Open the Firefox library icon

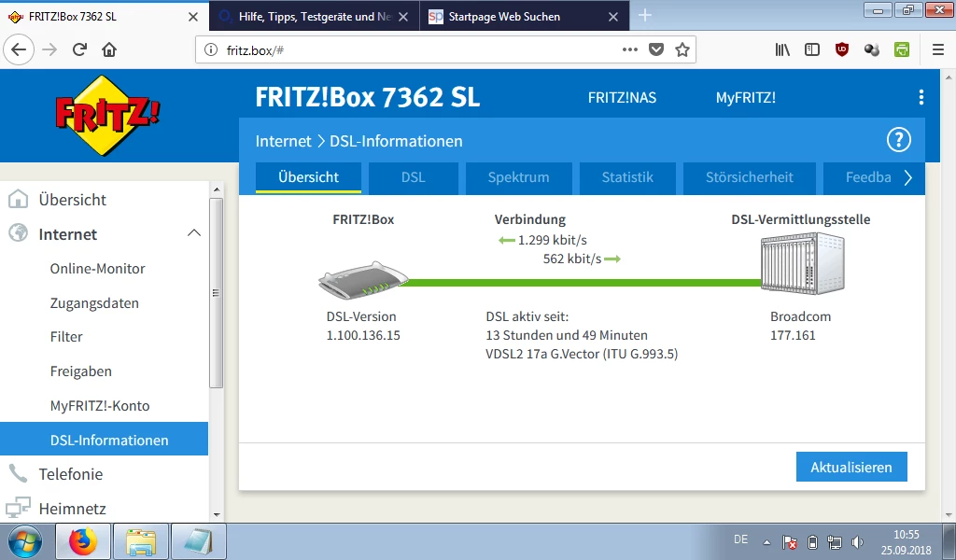tap(782, 50)
